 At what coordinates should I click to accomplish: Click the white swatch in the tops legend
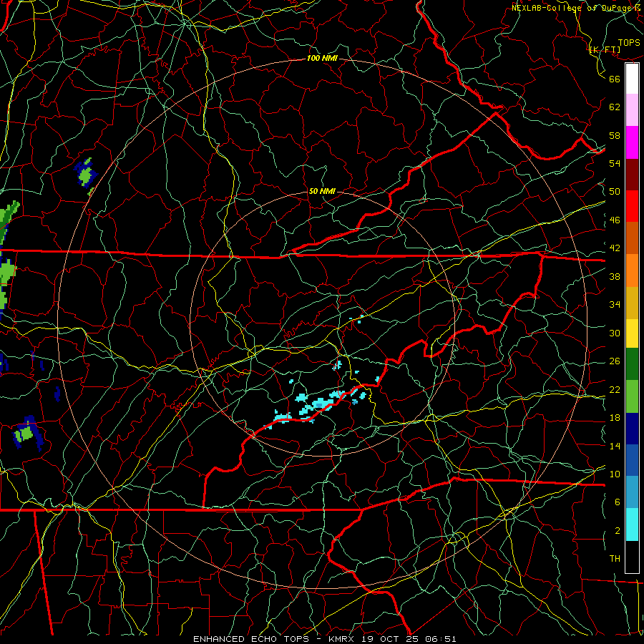[632, 79]
